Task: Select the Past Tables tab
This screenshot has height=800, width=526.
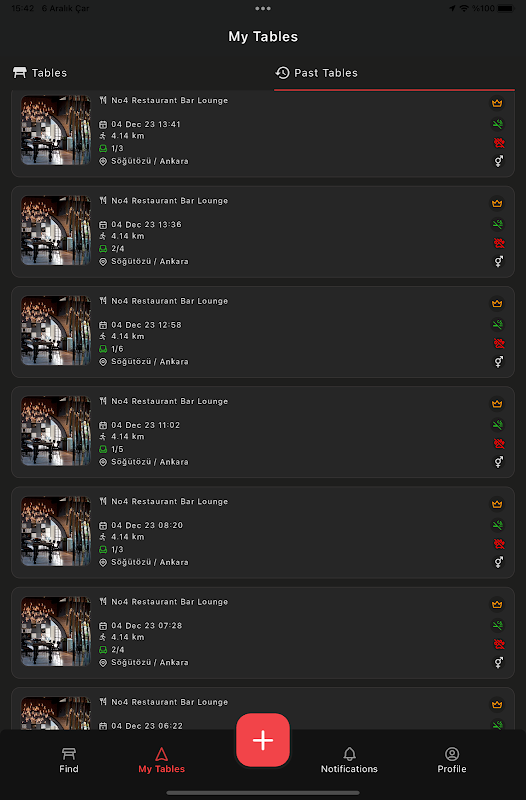Action: click(x=316, y=73)
